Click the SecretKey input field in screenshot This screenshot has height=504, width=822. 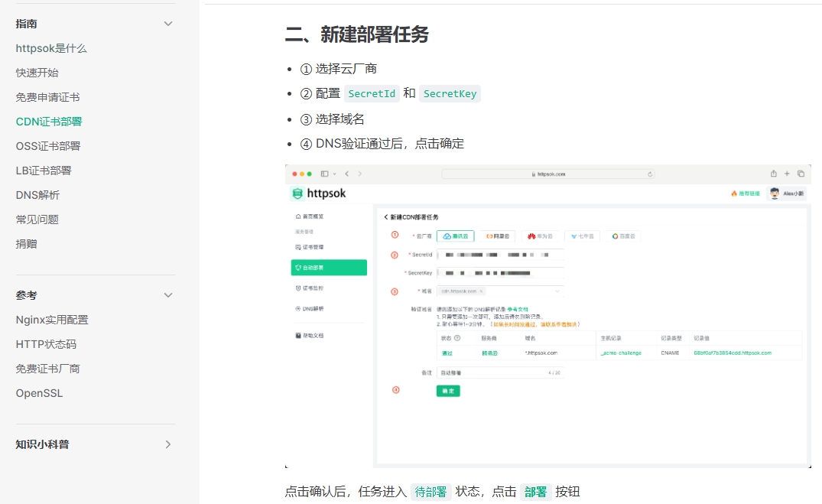pos(501,273)
